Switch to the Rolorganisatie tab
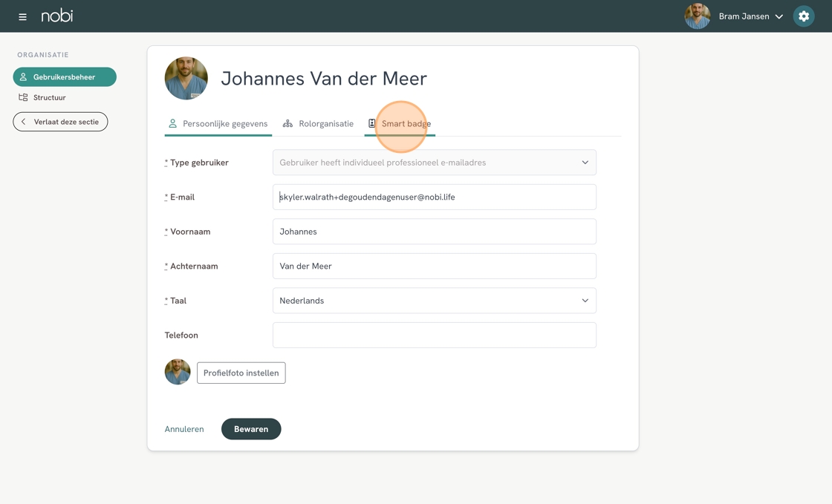Viewport: 832px width, 504px height. pyautogui.click(x=325, y=124)
